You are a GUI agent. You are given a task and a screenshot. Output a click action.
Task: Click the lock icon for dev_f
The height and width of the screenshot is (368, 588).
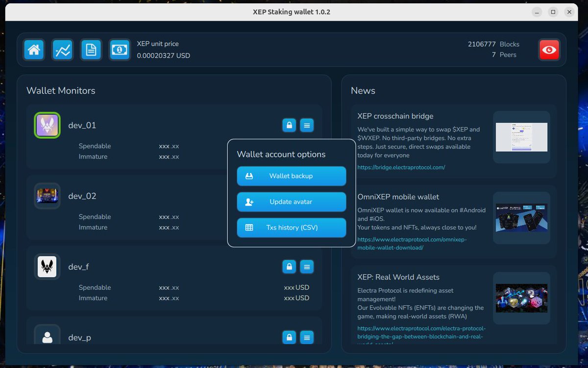(x=289, y=266)
